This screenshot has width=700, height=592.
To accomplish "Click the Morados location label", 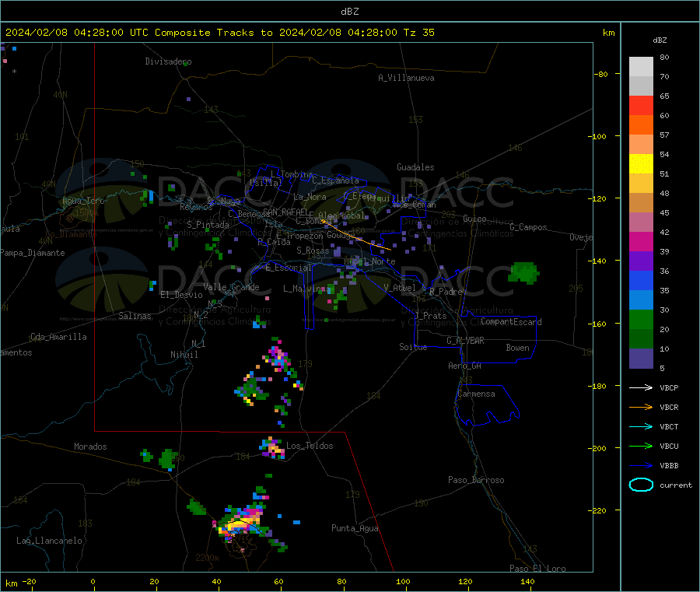I will (x=90, y=447).
